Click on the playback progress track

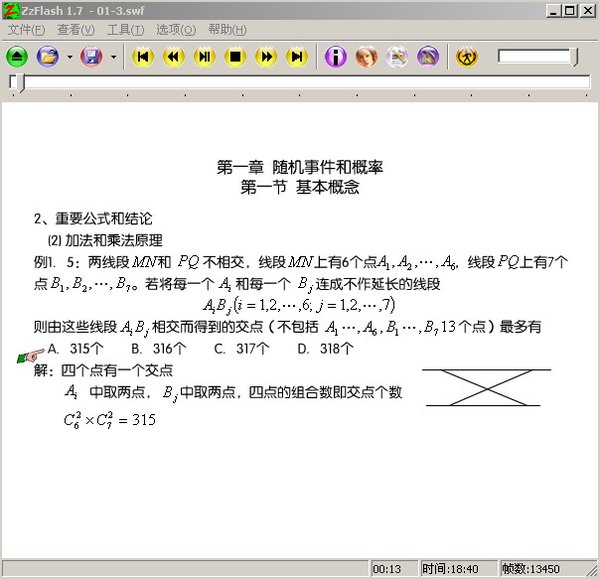[300, 82]
